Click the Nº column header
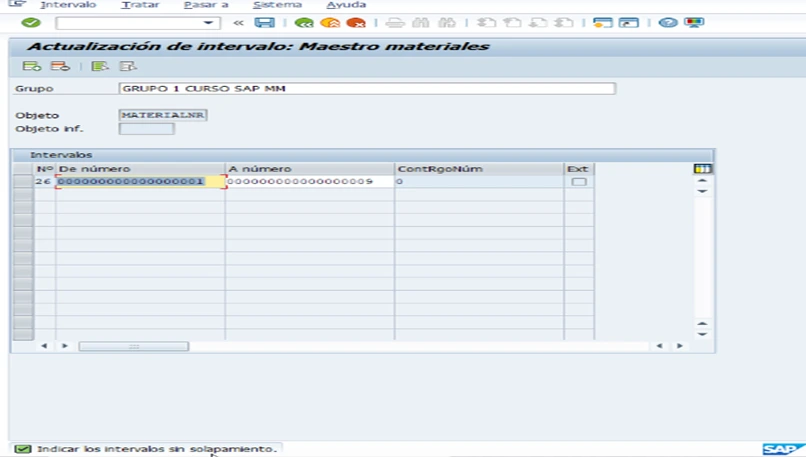The width and height of the screenshot is (806, 457). coord(45,169)
